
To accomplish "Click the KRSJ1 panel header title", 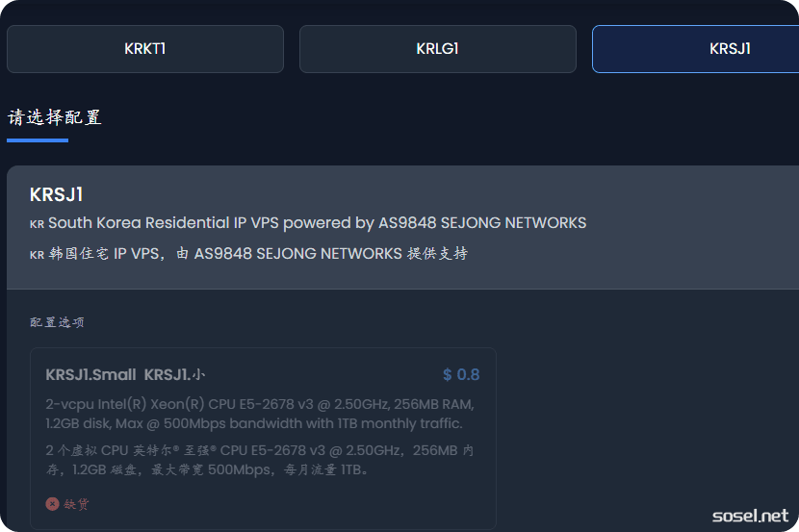I will pos(57,194).
